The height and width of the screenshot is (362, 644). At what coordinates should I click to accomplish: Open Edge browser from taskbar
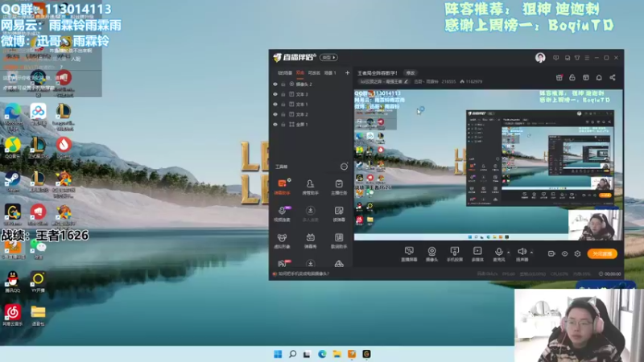322,354
